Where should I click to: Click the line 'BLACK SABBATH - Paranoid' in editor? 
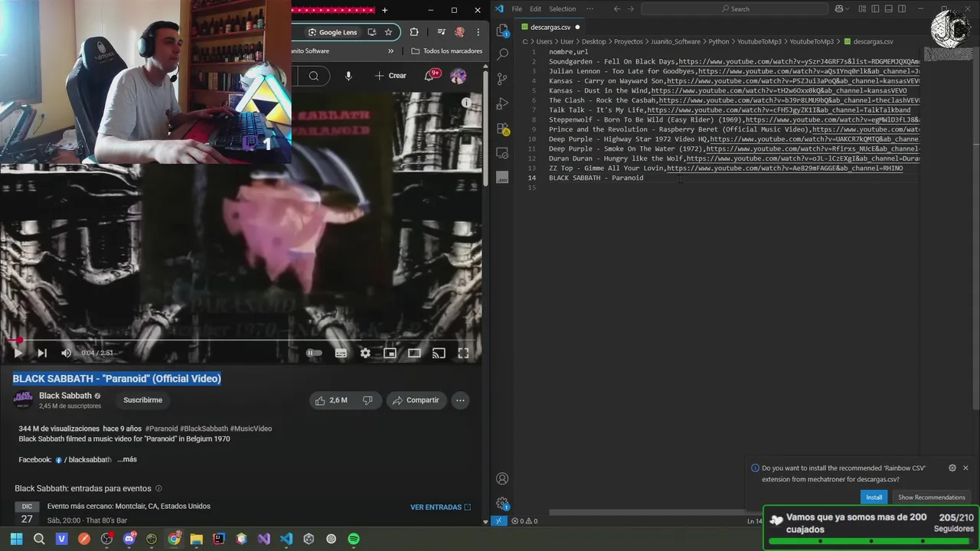(x=596, y=178)
